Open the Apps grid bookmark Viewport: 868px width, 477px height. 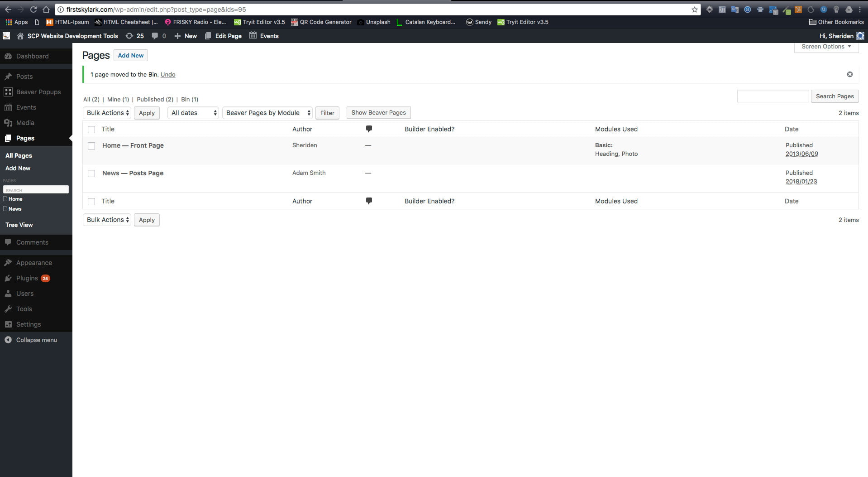[x=17, y=22]
